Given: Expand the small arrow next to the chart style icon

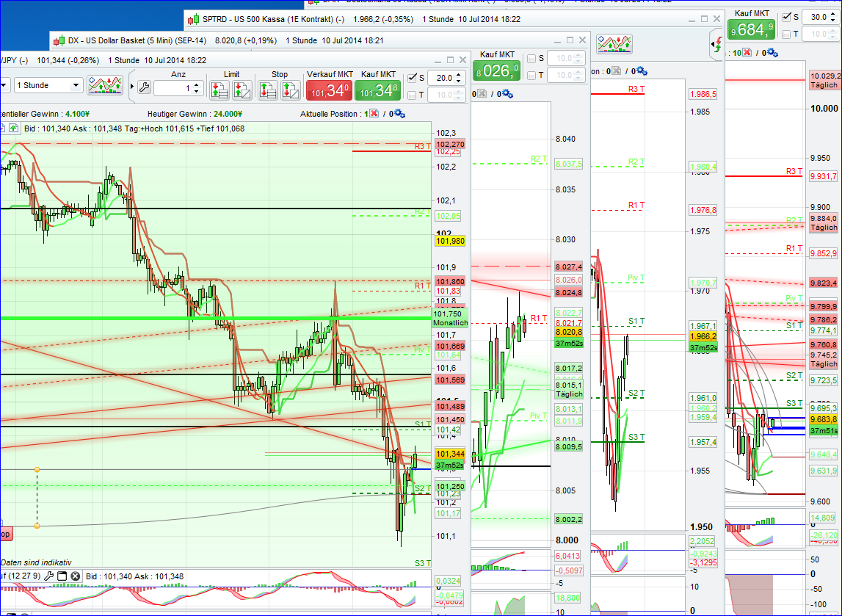Looking at the screenshot, I should [x=132, y=86].
